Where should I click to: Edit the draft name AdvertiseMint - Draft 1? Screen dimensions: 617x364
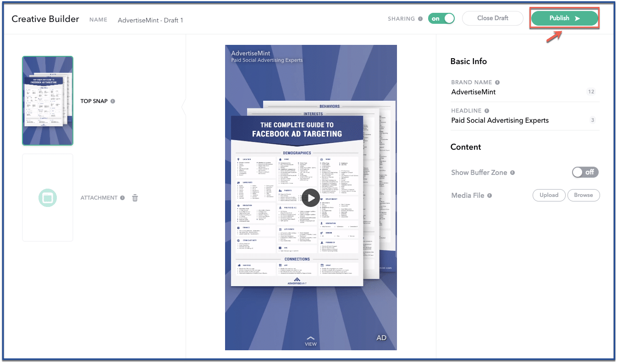150,20
